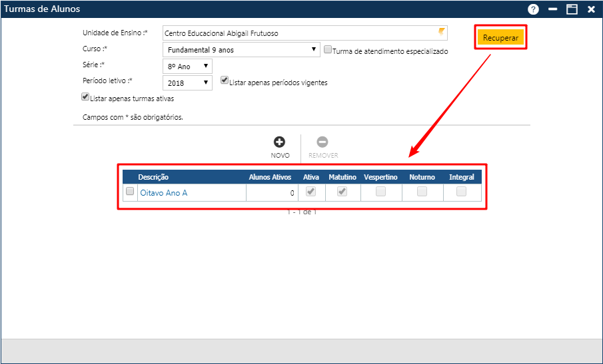This screenshot has height=364, width=603.
Task: Open the Curso dropdown
Action: [241, 50]
